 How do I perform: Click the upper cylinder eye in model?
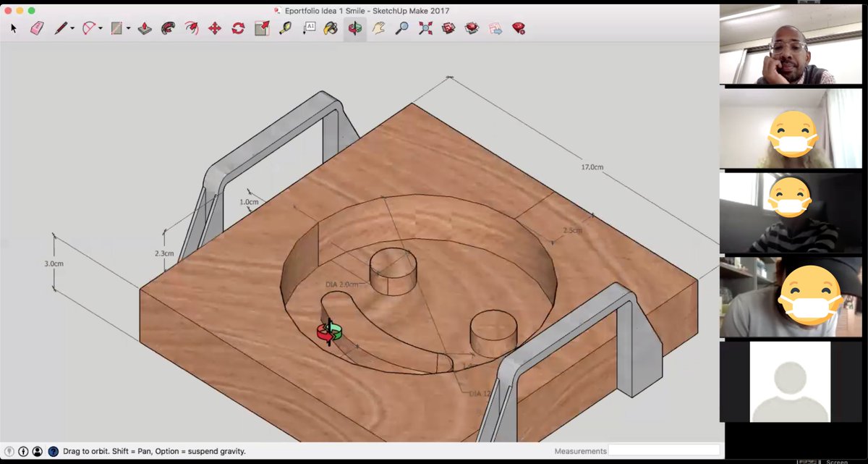393,272
